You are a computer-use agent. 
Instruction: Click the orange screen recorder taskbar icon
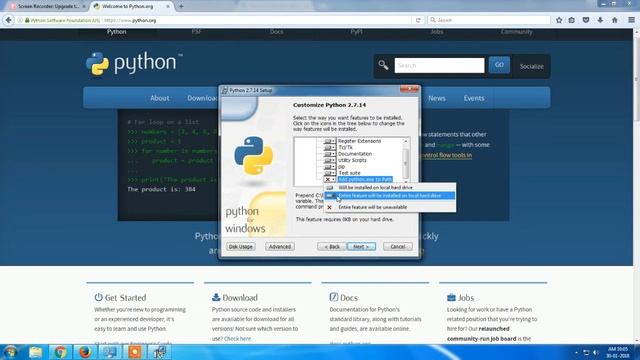tap(135, 352)
